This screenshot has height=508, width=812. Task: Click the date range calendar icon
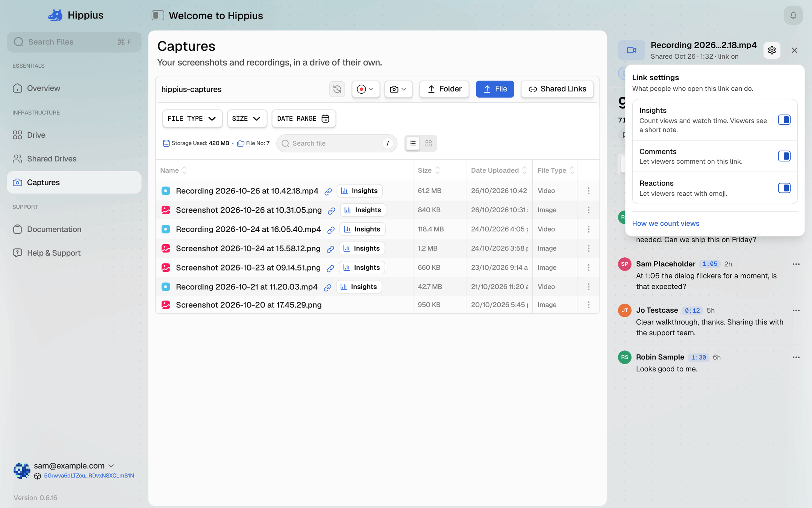326,119
